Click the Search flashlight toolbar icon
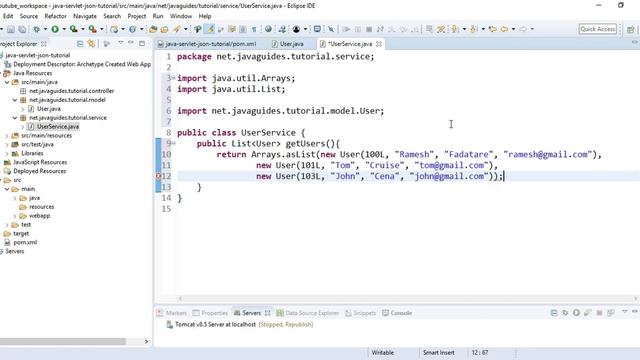640x360 pixels. tap(176, 29)
